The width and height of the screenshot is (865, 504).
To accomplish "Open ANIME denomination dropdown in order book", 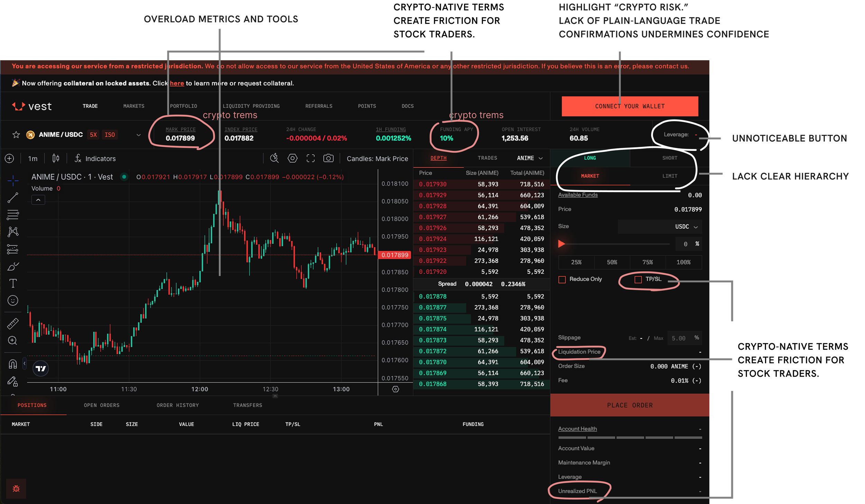I will 530,158.
